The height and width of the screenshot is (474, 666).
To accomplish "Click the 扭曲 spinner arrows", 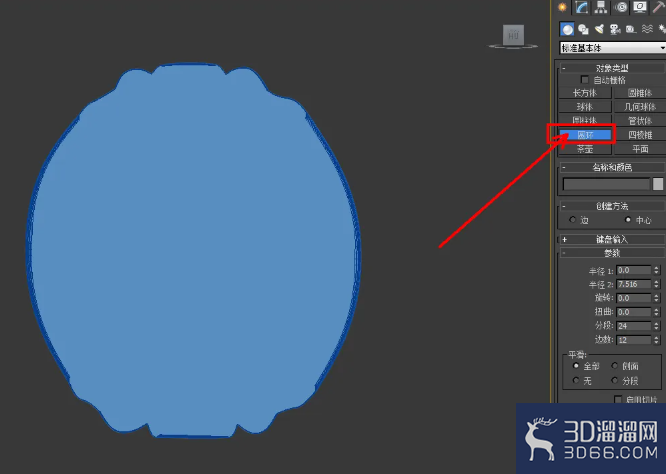I will click(656, 312).
